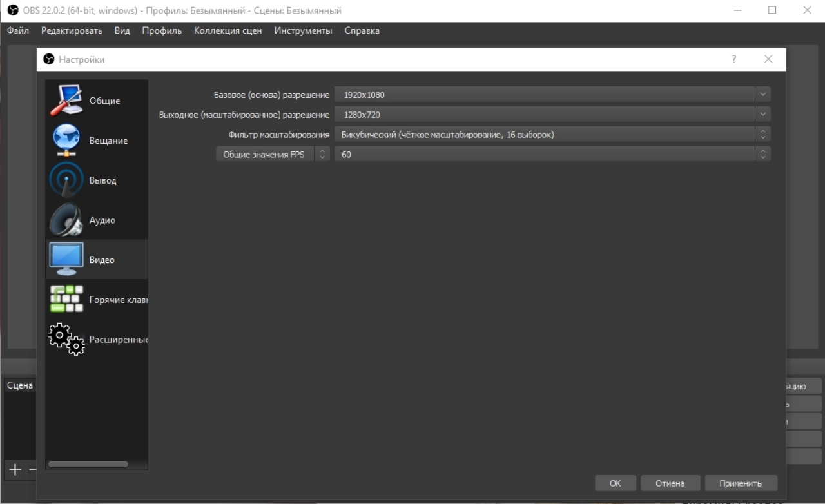The width and height of the screenshot is (825, 504).
Task: Open the Stream (Вещание) settings section
Action: [x=97, y=141]
